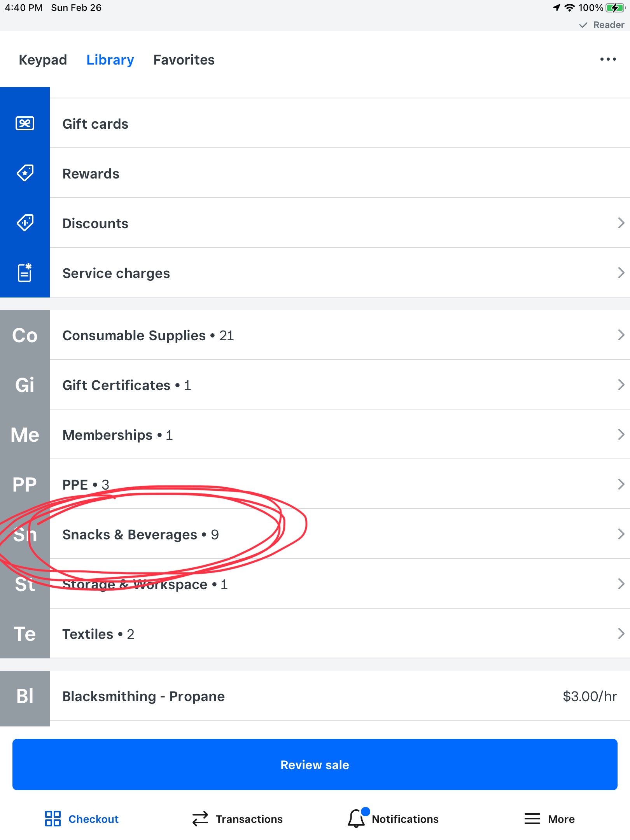Screen dimensions: 630x840
Task: Tap the Review sale button
Action: 315,765
